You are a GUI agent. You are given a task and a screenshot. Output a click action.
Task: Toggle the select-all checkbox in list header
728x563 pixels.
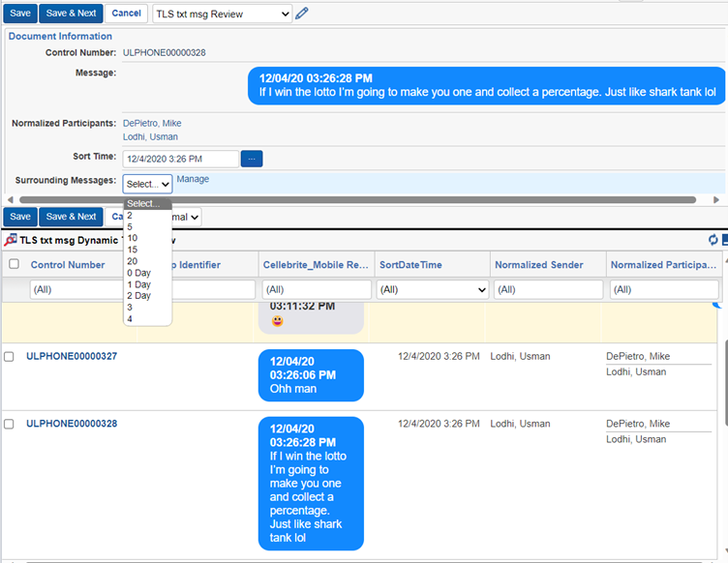pos(14,264)
